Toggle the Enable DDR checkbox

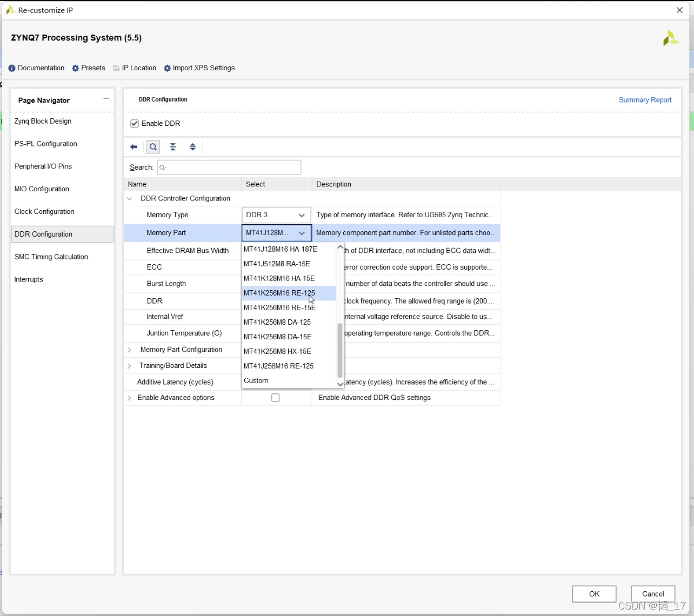coord(135,124)
